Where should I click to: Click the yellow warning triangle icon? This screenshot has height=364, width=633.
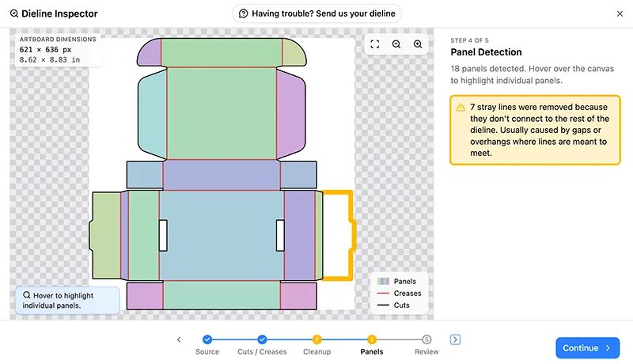(x=461, y=108)
